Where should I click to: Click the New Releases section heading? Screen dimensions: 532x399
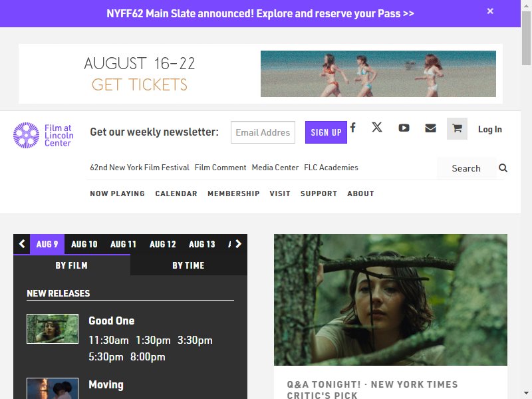(x=59, y=293)
